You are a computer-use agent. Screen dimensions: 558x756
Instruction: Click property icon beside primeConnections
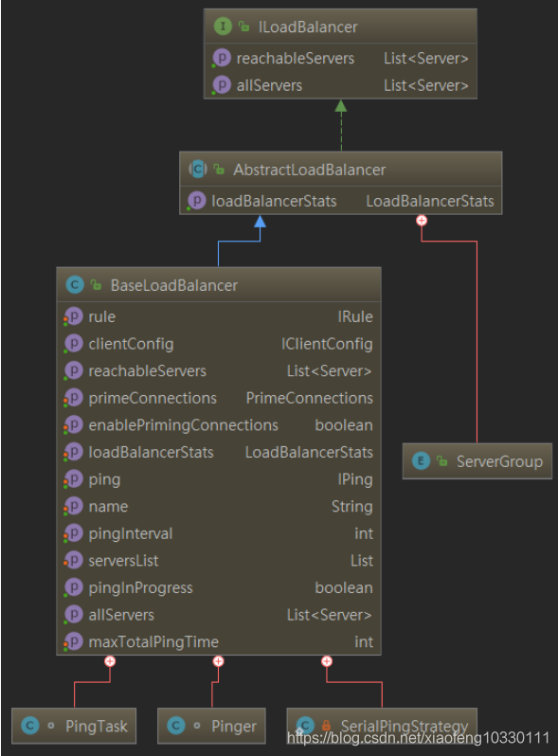pos(73,398)
